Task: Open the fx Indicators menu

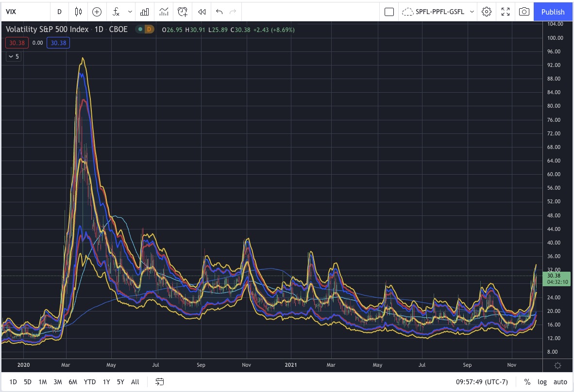Action: [x=116, y=12]
